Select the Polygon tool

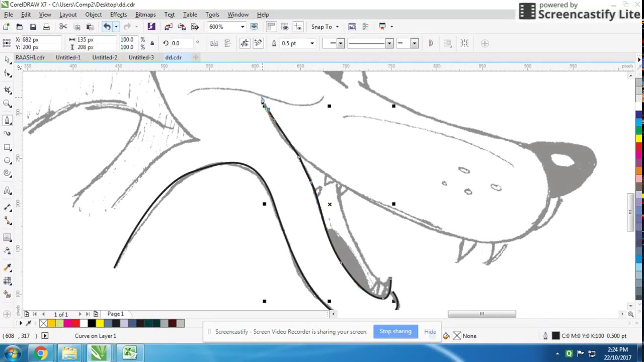tap(8, 173)
